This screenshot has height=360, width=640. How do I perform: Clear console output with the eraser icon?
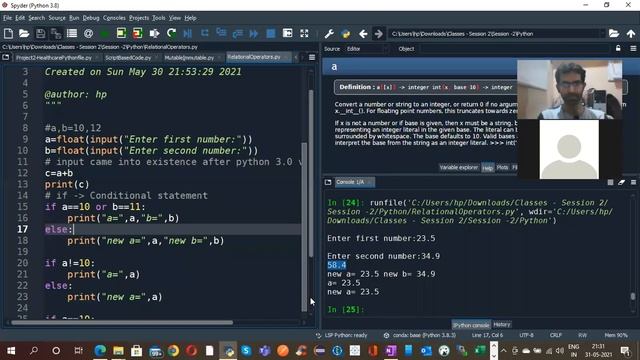pos(621,182)
